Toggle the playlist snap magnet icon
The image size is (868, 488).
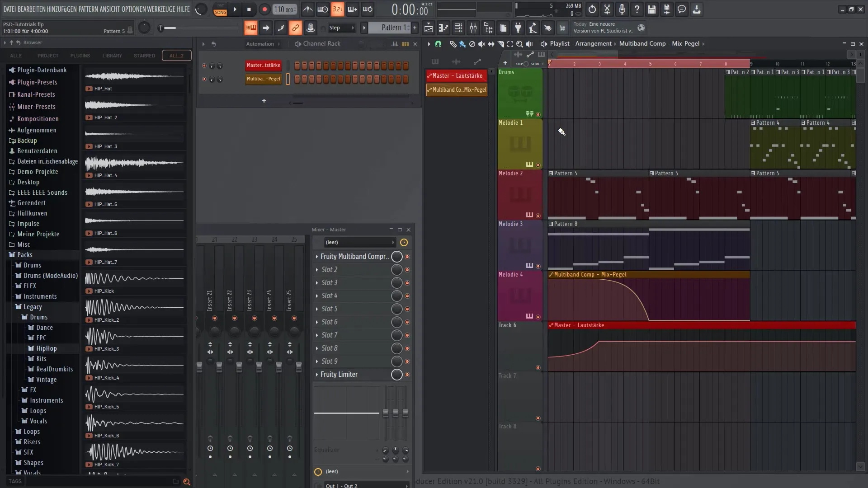click(x=438, y=44)
